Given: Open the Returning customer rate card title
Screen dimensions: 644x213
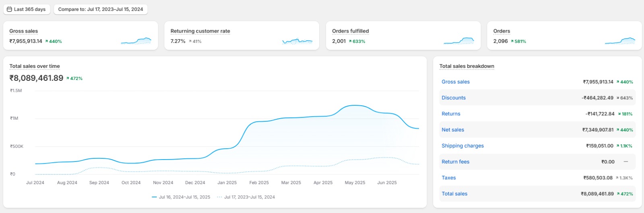Looking at the screenshot, I should 200,31.
